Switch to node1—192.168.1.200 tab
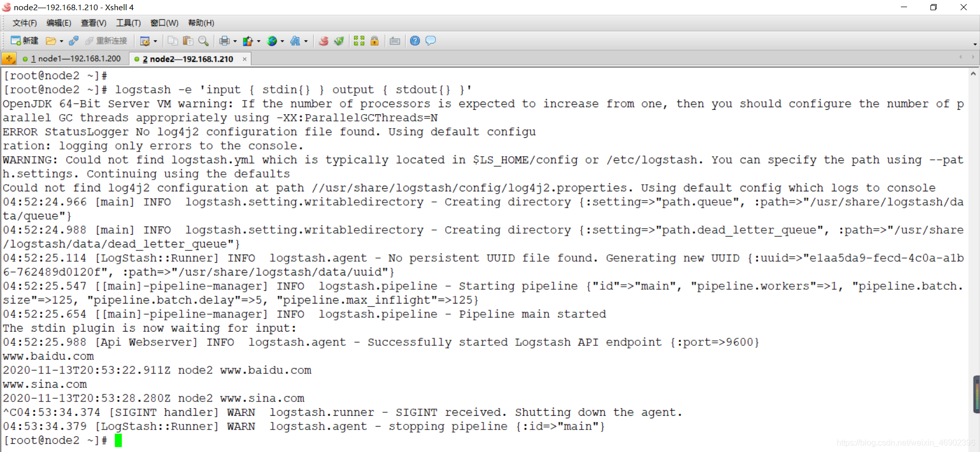Image resolution: width=980 pixels, height=452 pixels. [x=72, y=59]
